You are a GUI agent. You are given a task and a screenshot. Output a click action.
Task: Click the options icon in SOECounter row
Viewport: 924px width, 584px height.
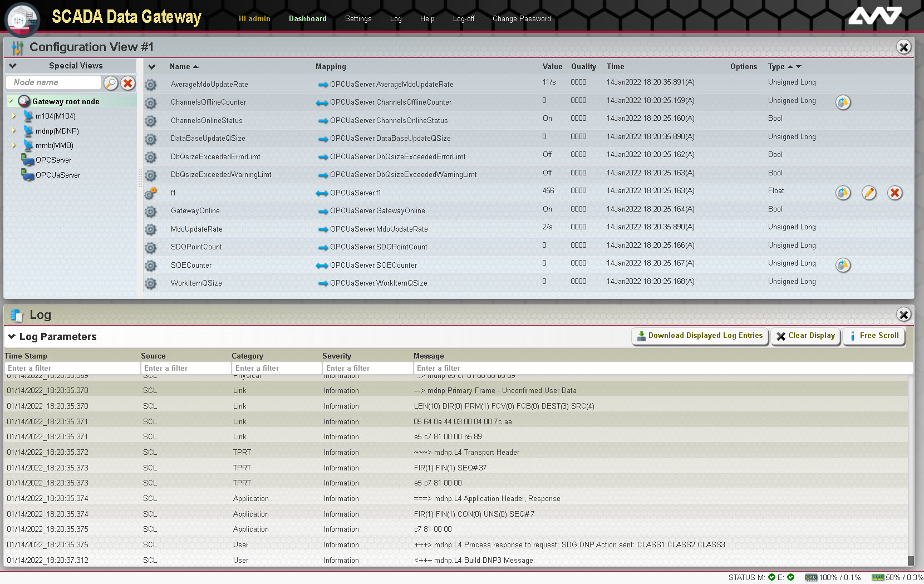(843, 266)
